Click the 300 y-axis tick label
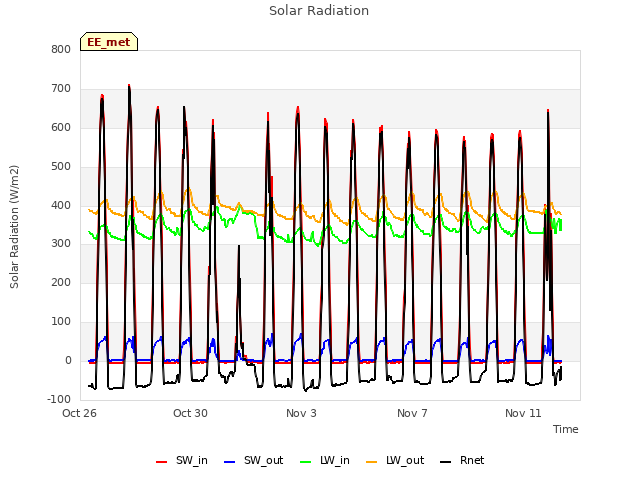 [x=61, y=244]
